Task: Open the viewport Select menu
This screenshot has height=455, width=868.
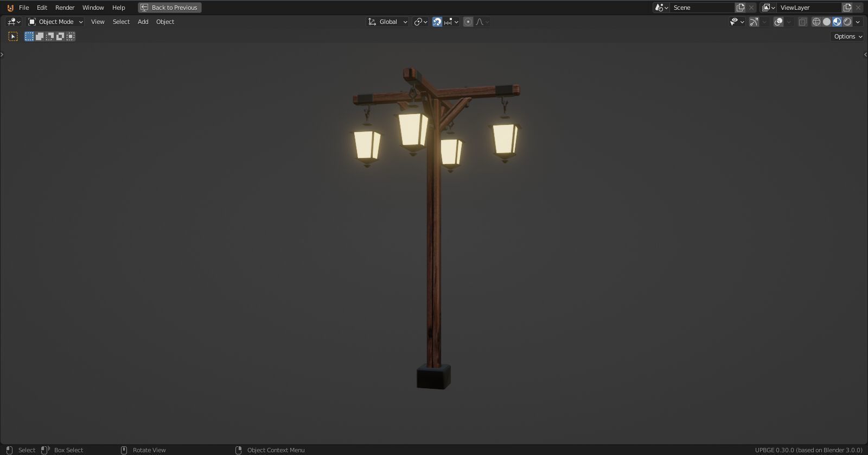Action: click(121, 22)
